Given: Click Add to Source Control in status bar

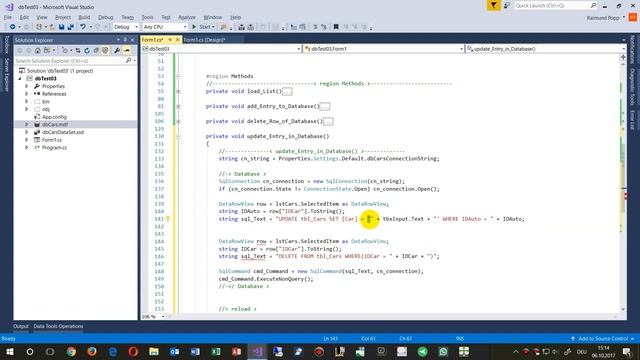Looking at the screenshot, I should point(602,338).
